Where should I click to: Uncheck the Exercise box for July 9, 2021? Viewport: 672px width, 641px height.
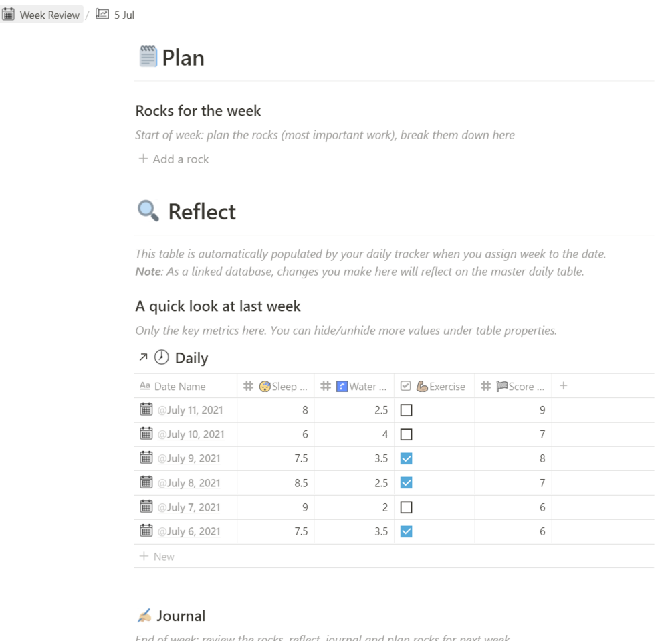click(x=406, y=458)
